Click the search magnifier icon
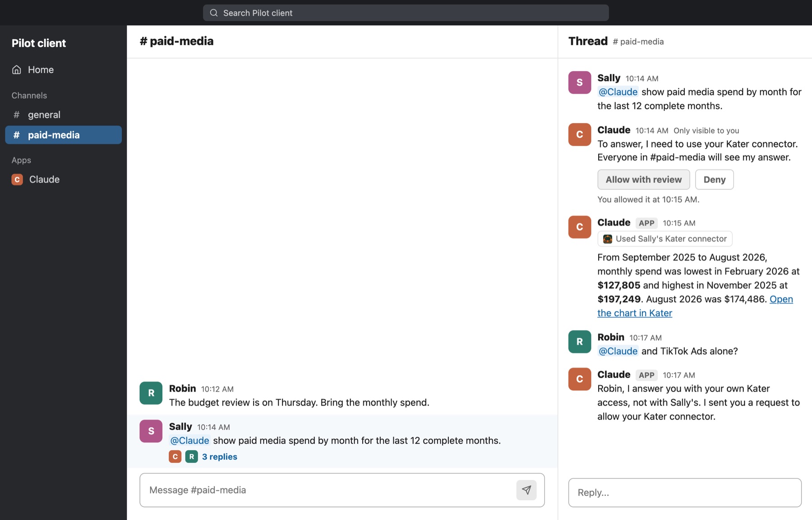 [214, 13]
